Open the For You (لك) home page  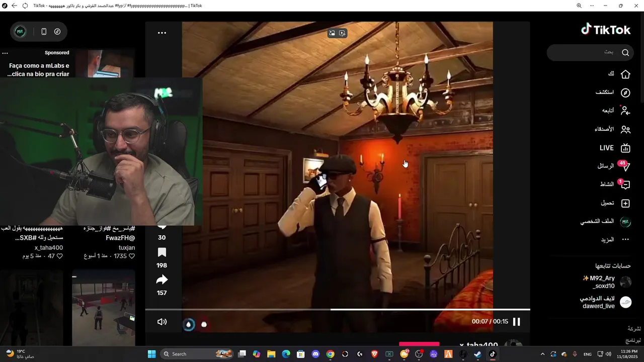pos(619,74)
